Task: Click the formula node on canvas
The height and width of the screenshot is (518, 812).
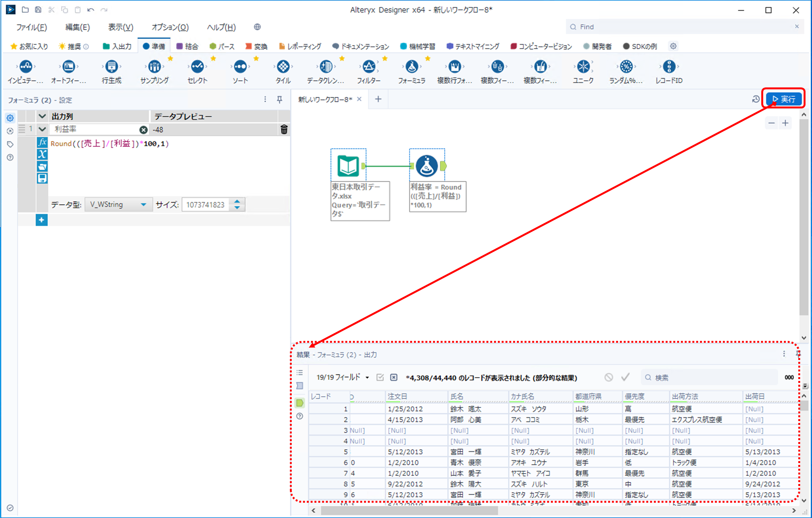Action: point(426,166)
